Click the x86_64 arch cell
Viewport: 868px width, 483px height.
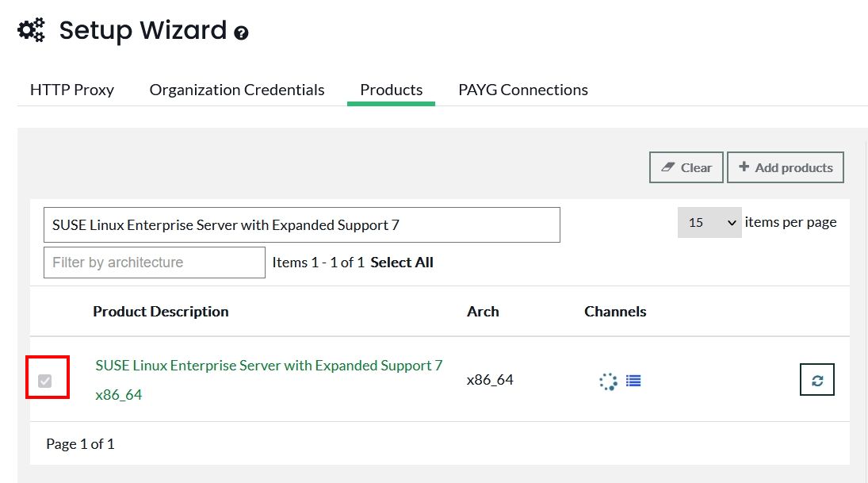tap(490, 380)
